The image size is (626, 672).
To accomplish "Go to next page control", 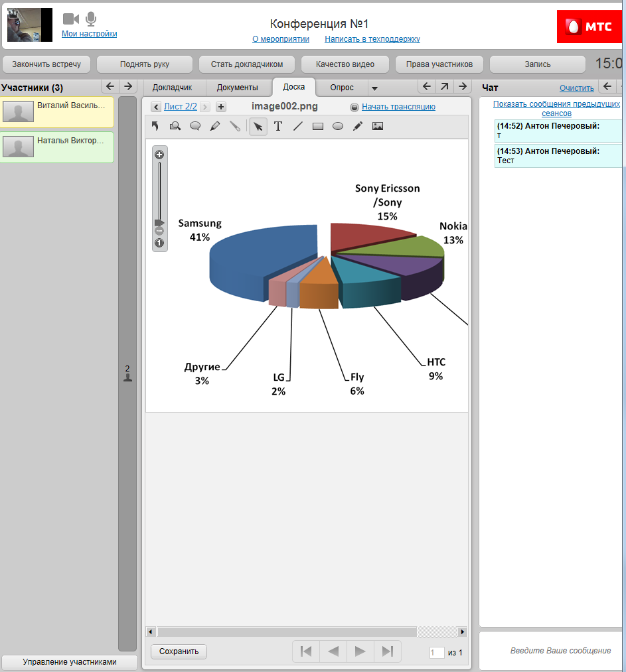I will tap(360, 651).
